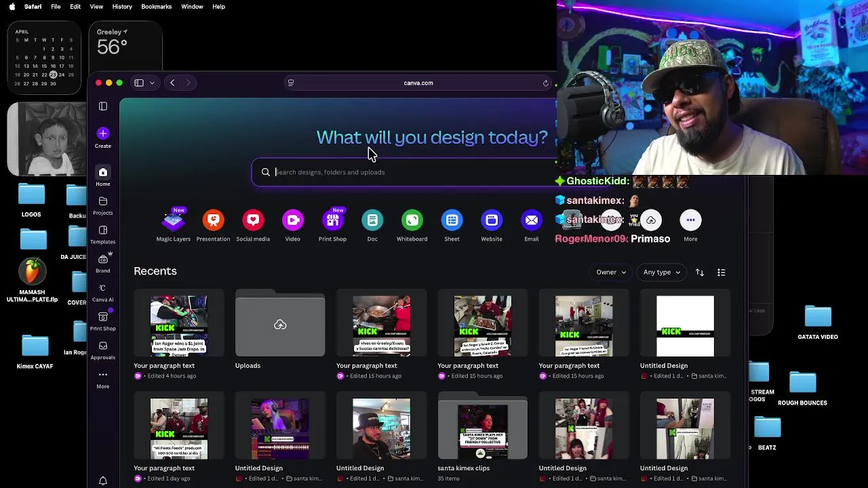Open Brand in Canva sidebar
868x488 pixels.
pos(103,264)
